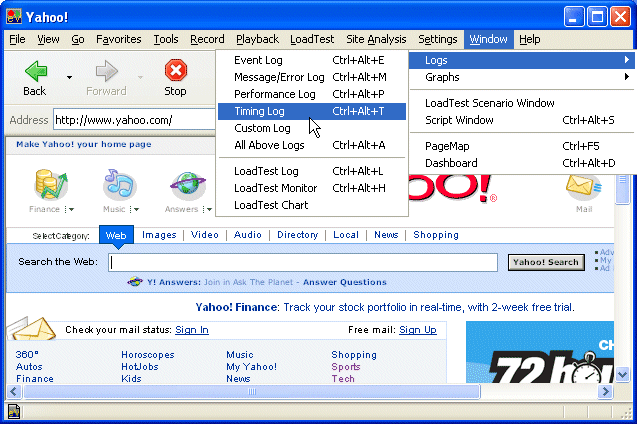
Task: Open the Forward history dropdown arrow
Action: coord(140,77)
